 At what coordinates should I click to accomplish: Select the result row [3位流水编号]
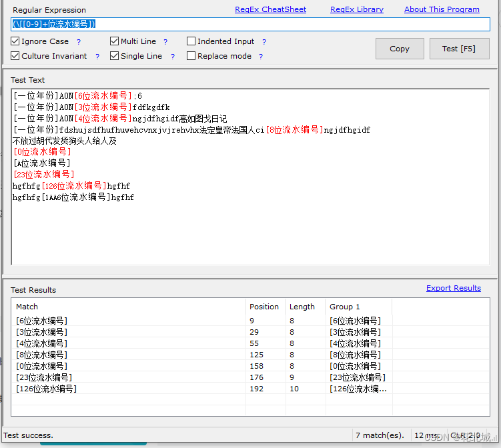coord(250,332)
